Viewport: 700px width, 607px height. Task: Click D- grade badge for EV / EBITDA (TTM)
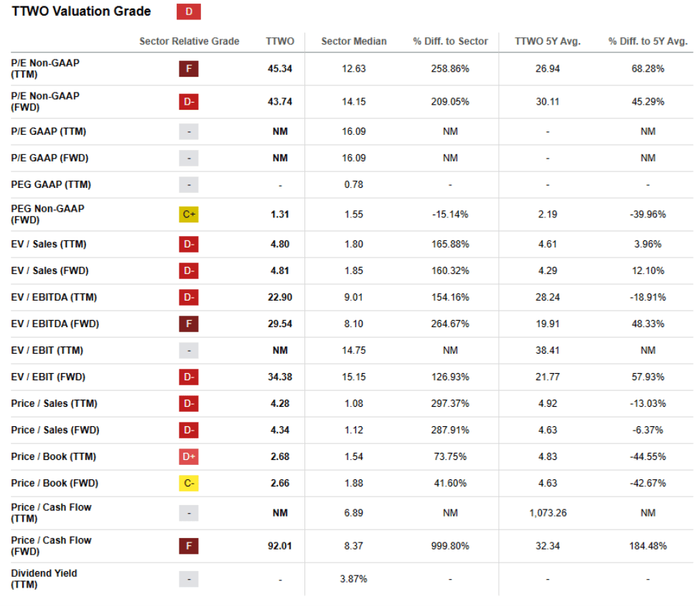point(188,298)
